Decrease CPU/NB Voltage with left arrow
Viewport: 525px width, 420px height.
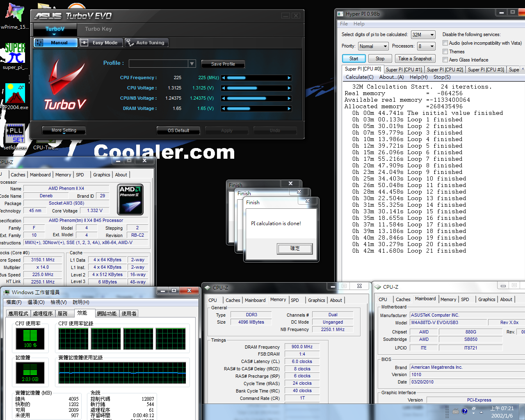tap(224, 98)
